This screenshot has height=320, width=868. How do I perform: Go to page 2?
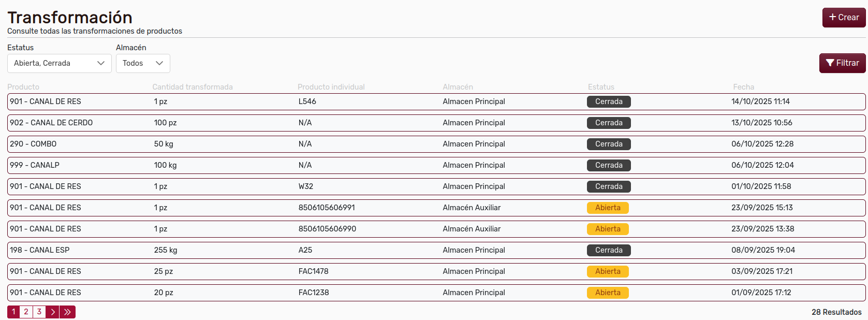[x=26, y=312]
